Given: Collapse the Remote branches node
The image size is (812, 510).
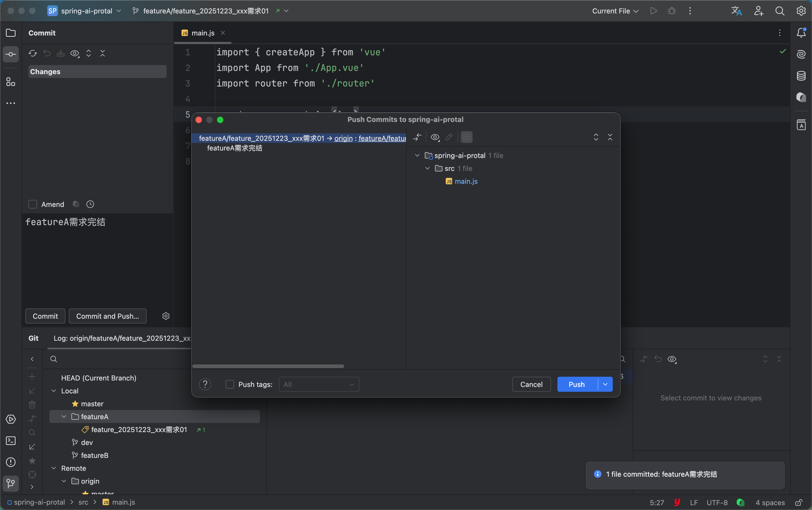Looking at the screenshot, I should pyautogui.click(x=54, y=468).
